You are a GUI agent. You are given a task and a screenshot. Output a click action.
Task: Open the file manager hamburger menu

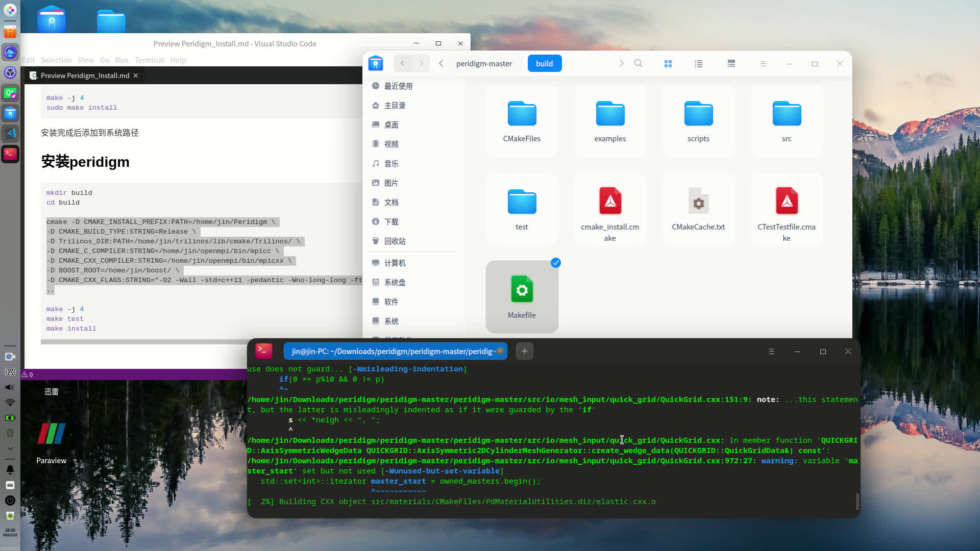point(763,63)
